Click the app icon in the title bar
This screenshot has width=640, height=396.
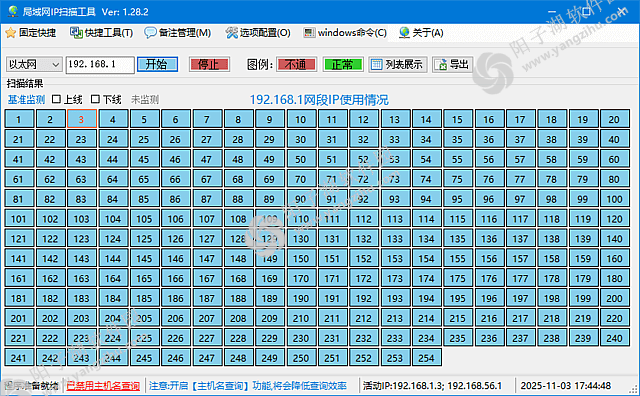tap(13, 11)
